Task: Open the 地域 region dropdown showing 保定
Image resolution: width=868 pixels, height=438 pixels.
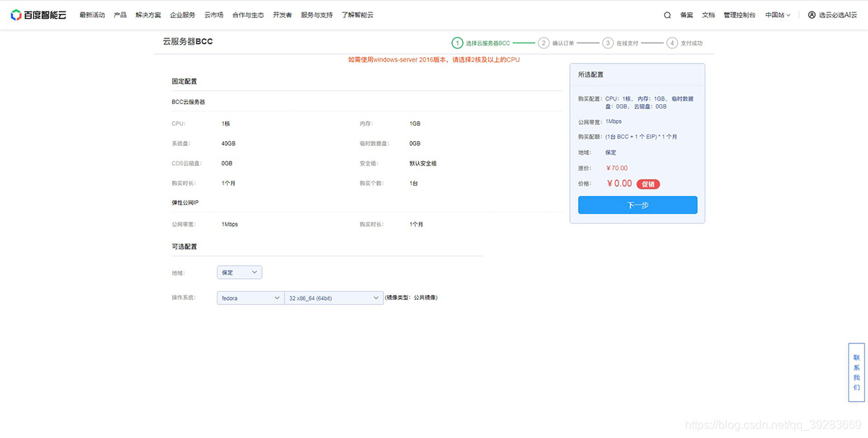Action: tap(239, 272)
